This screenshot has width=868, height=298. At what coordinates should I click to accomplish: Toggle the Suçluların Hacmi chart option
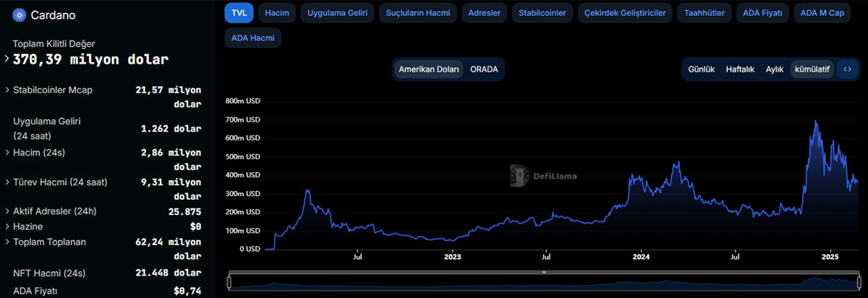point(418,13)
